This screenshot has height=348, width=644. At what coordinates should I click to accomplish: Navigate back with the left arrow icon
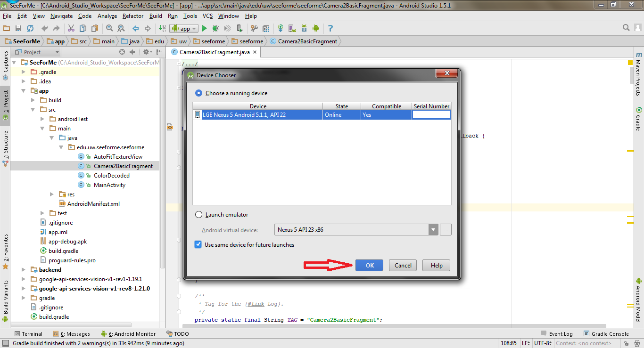[135, 28]
